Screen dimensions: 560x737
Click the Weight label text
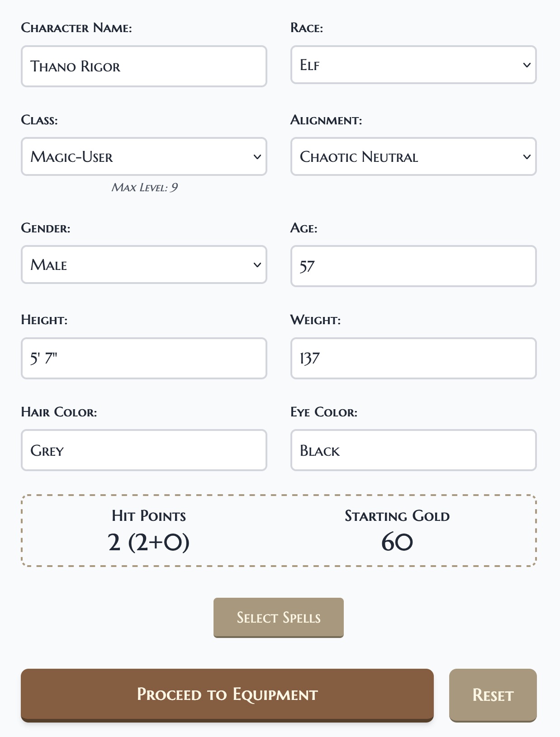pos(315,320)
